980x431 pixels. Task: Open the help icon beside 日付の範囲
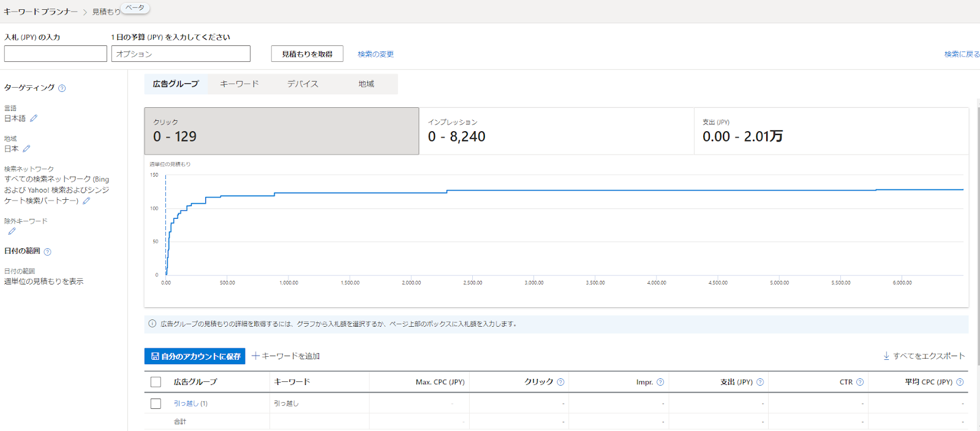48,252
